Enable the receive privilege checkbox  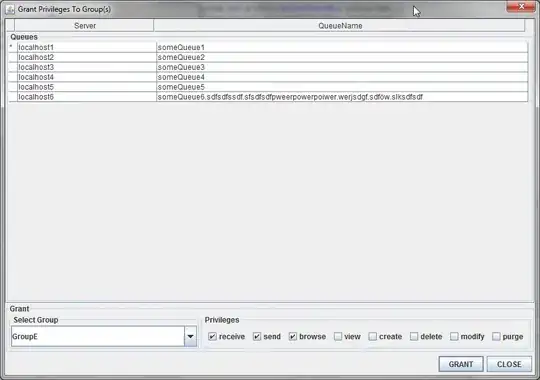(212, 337)
